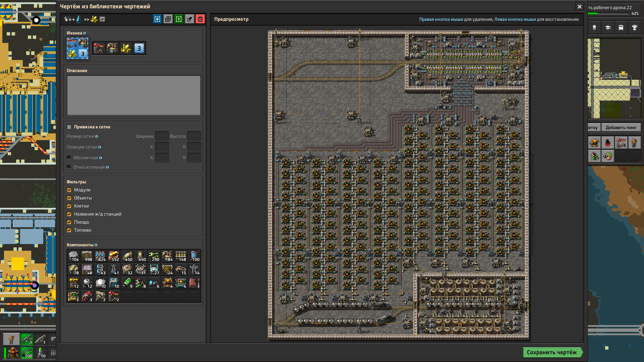644x362 pixels.
Task: Click the big electric pole component showing 14
Action: (x=194, y=269)
